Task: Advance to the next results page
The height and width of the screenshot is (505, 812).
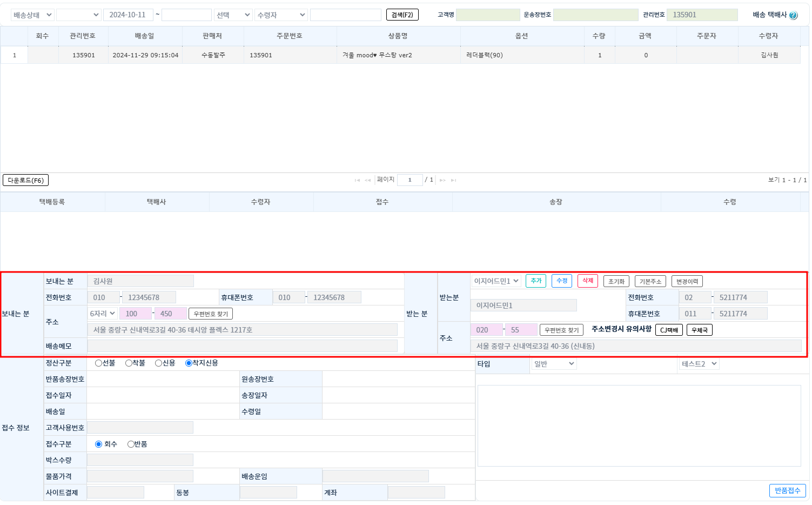Action: click(442, 180)
